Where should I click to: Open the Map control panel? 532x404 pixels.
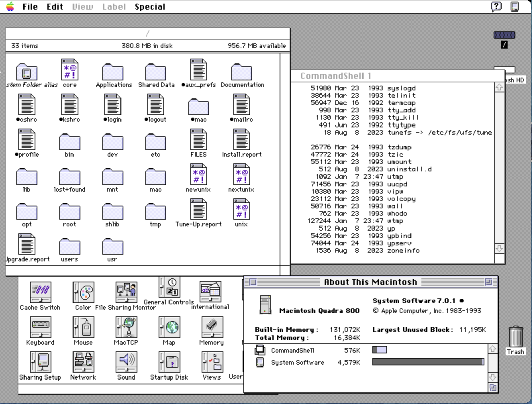click(169, 327)
